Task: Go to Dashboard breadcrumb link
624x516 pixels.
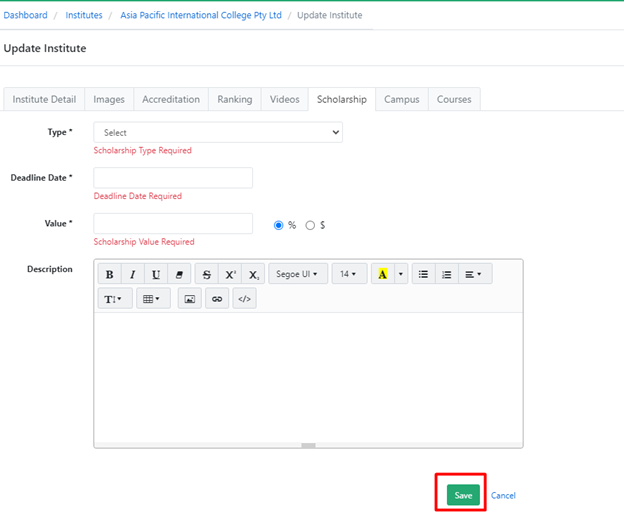Action: coord(25,15)
